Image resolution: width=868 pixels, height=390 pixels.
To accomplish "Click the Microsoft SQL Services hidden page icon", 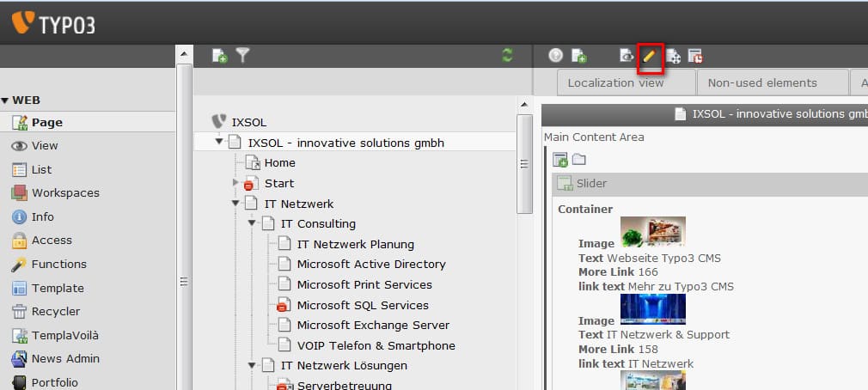I will [x=284, y=305].
